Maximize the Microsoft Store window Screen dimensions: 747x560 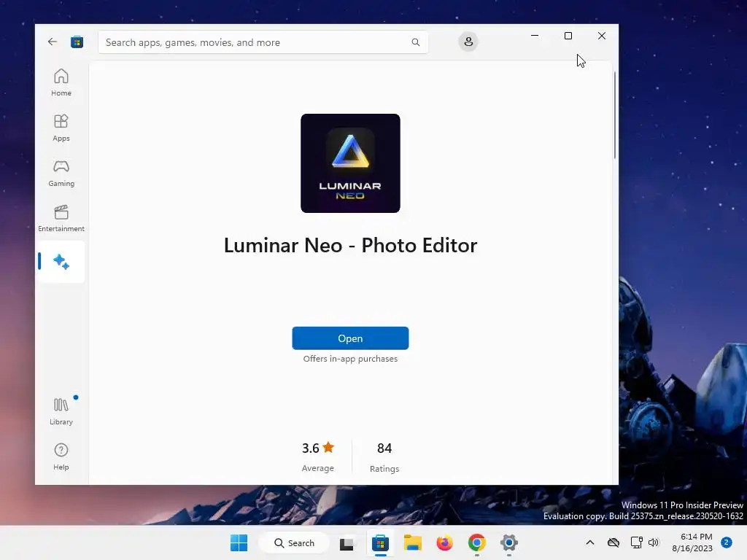coord(568,36)
